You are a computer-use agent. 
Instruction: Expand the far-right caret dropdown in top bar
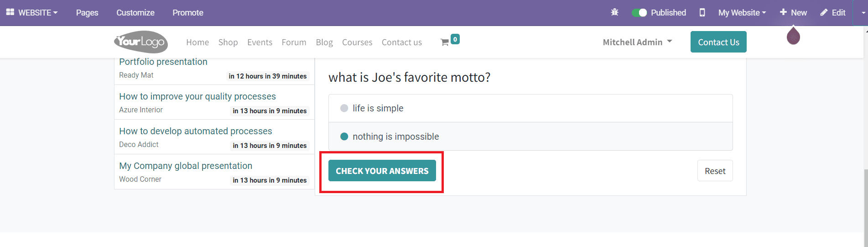coord(863,12)
